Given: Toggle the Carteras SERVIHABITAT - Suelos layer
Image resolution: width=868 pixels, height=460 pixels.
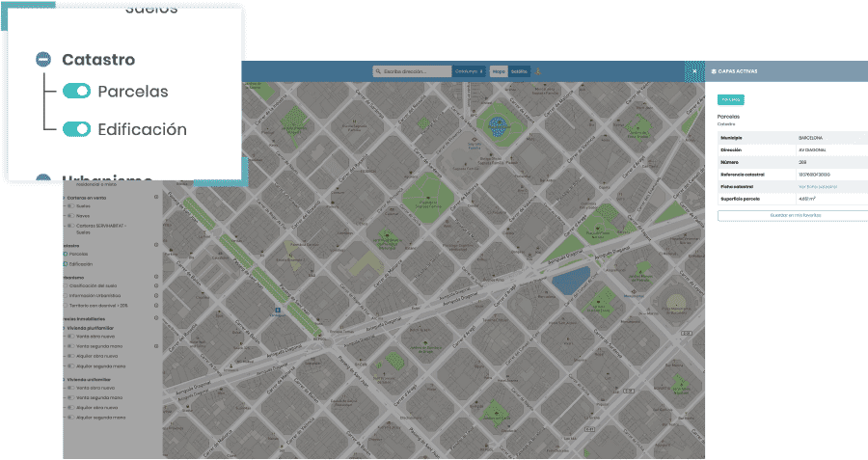Looking at the screenshot, I should pyautogui.click(x=70, y=226).
